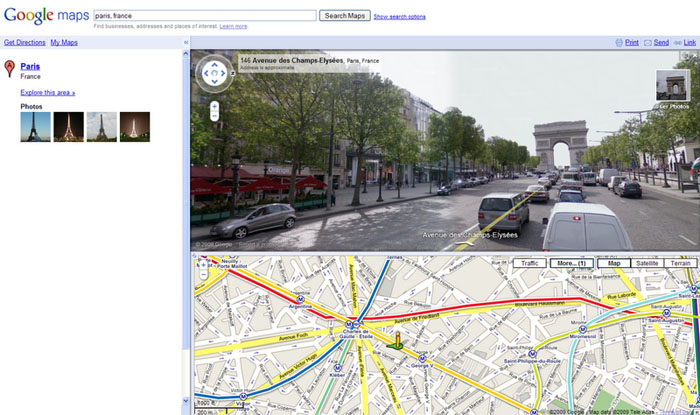Click the Argentine metro station icon

coord(300,299)
